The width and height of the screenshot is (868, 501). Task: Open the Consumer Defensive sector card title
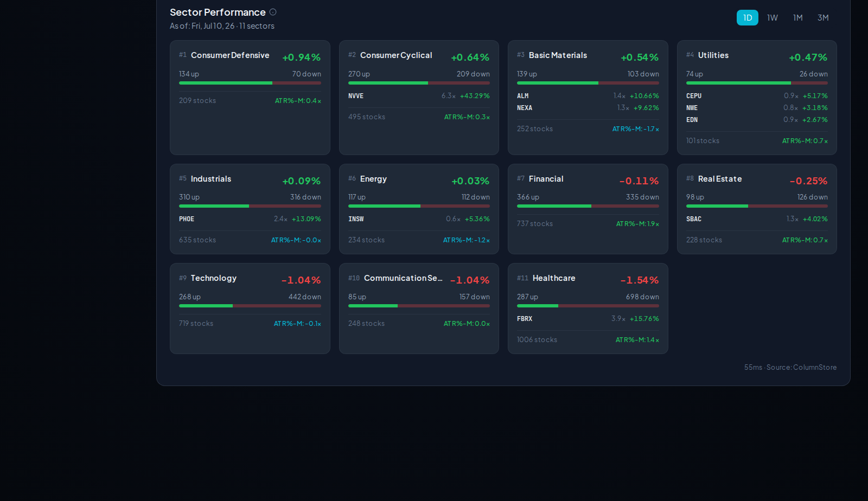click(230, 55)
